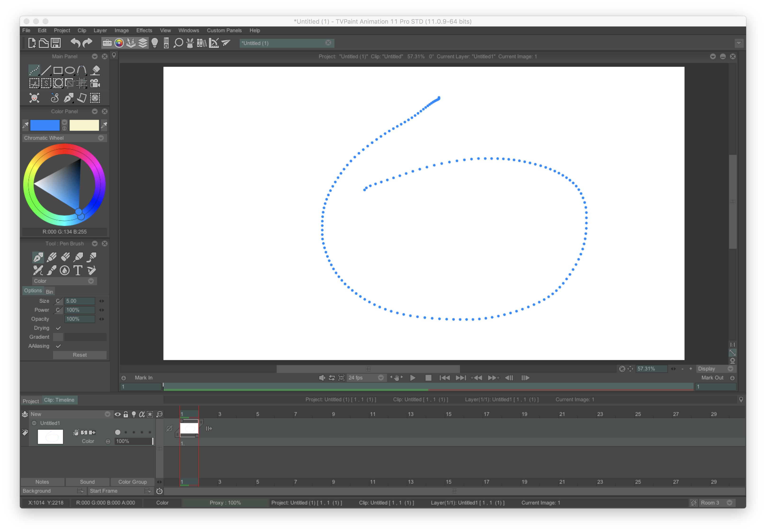766x532 pixels.
Task: Switch to the Bin tab
Action: (49, 292)
